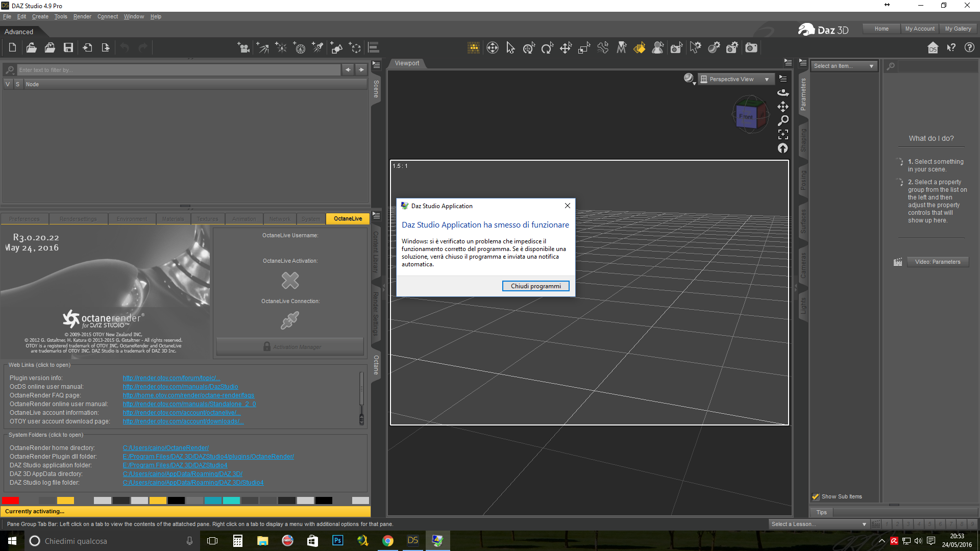Toggle the S selectable column header
Image resolution: width=980 pixels, height=551 pixels.
[x=17, y=84]
